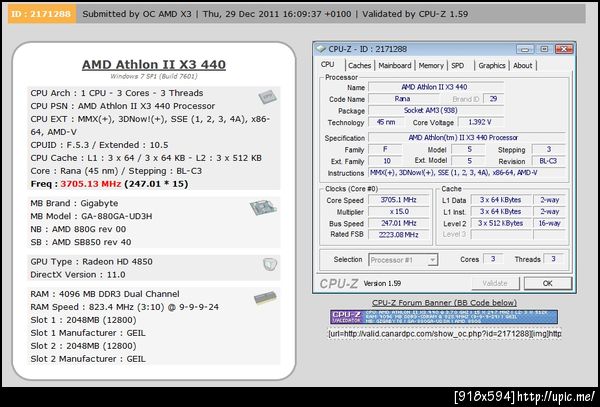This screenshot has width=600, height=407.
Task: Switch to the Memory tab
Action: pyautogui.click(x=431, y=65)
